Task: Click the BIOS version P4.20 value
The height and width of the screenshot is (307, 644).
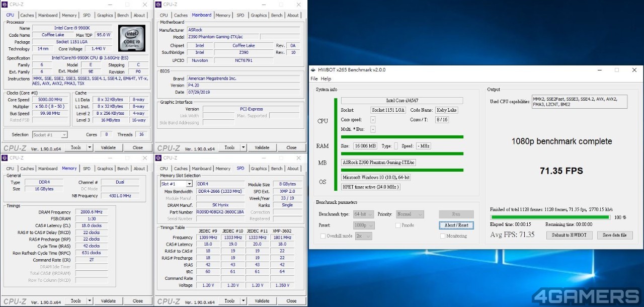Action: 244,86
